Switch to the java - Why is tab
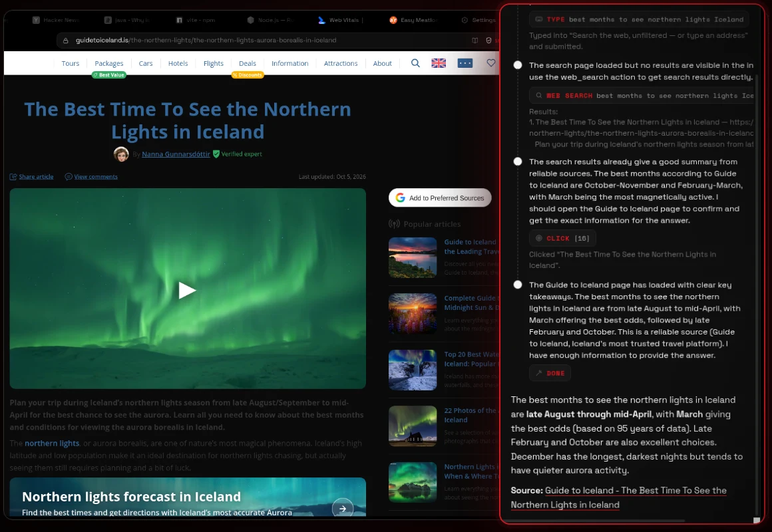This screenshot has height=532, width=772. [127, 20]
